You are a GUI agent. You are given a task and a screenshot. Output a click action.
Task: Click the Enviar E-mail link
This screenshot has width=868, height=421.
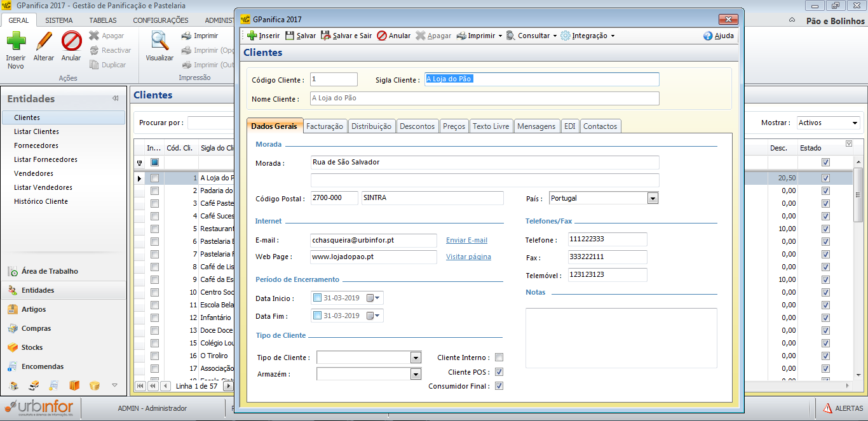click(x=466, y=240)
